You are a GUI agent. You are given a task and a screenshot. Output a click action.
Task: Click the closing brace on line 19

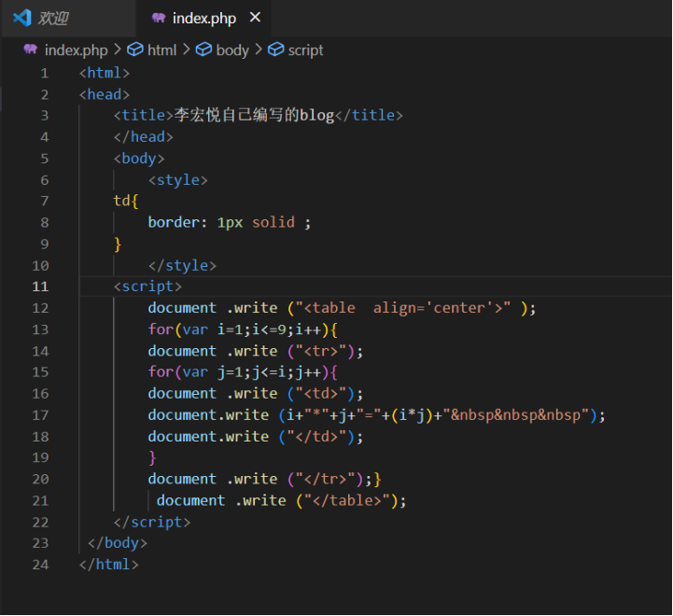point(152,457)
